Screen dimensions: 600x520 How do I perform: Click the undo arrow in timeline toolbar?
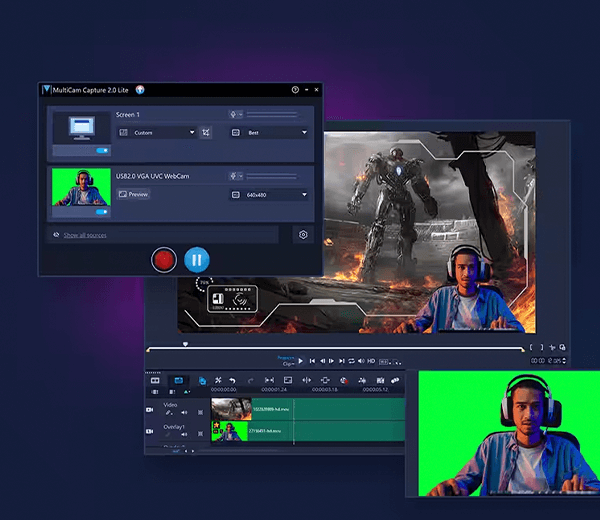pyautogui.click(x=232, y=380)
